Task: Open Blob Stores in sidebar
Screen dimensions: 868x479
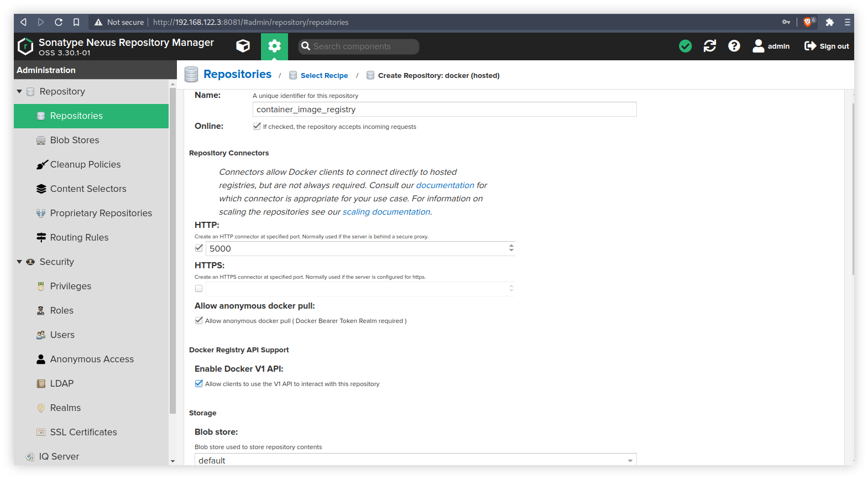Action: 74,140
